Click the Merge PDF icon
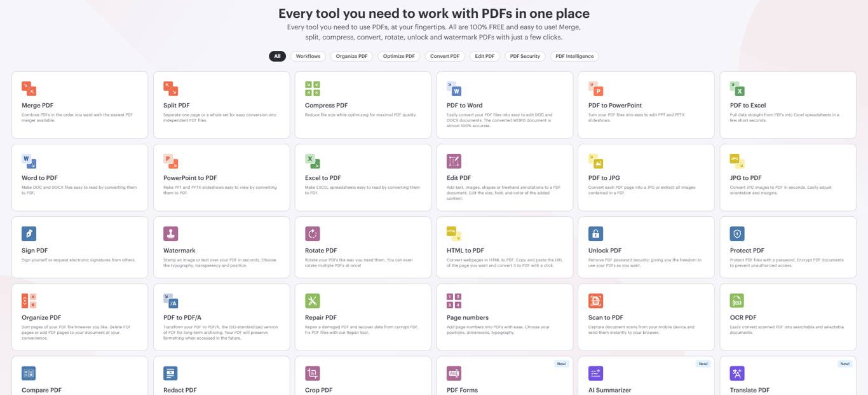868x395 pixels. [x=29, y=88]
